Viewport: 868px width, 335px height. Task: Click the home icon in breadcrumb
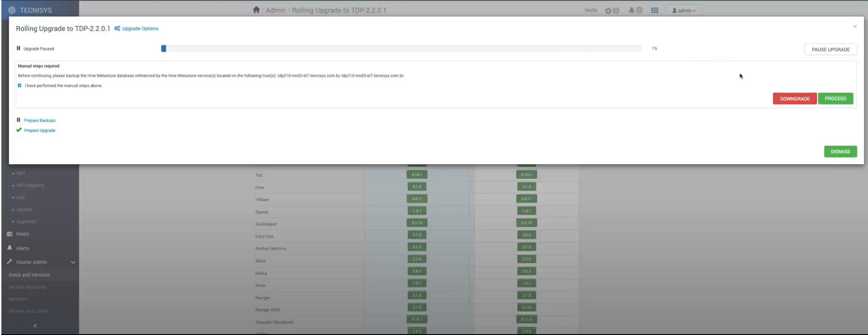tap(256, 10)
